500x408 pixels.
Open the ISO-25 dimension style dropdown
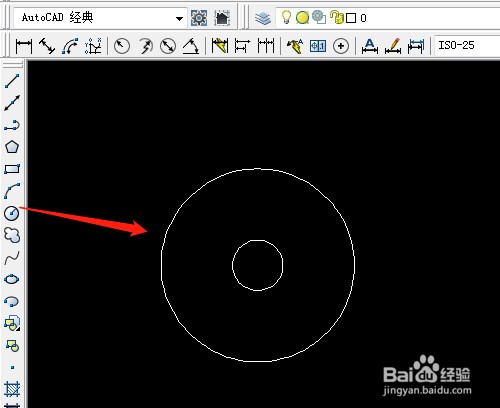[467, 45]
